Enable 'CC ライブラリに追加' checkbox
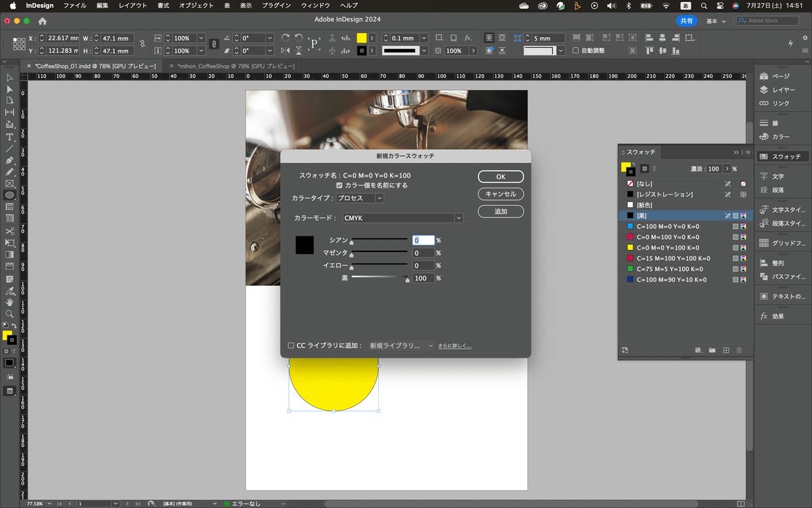Screen dimensions: 812x508 (x=291, y=345)
